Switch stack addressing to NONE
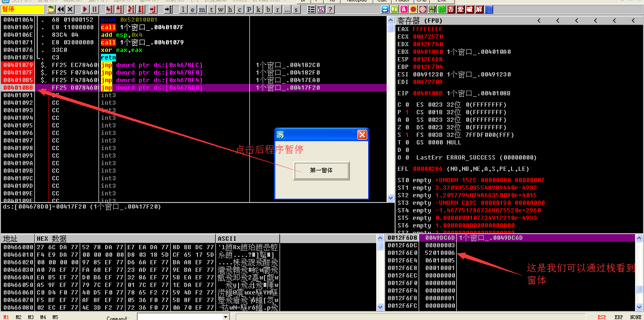The image size is (644, 320). coord(635,317)
